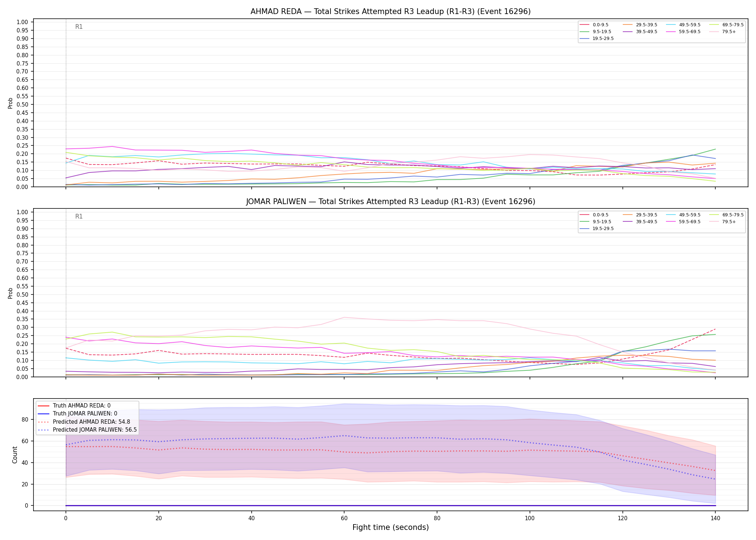The image size is (756, 540).
Task: Click "69.5-79.5" in the JOMAR PALIWEN legend
Action: point(733,215)
